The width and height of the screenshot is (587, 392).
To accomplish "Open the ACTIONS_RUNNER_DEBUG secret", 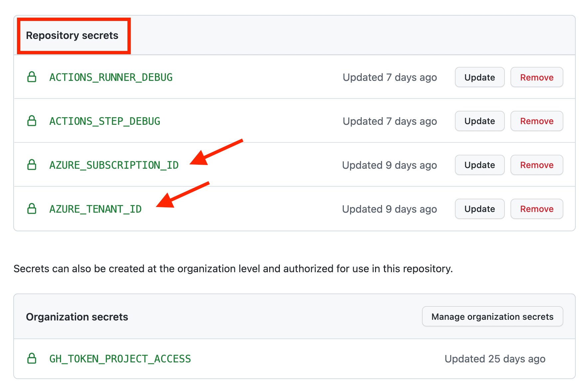I will [110, 77].
